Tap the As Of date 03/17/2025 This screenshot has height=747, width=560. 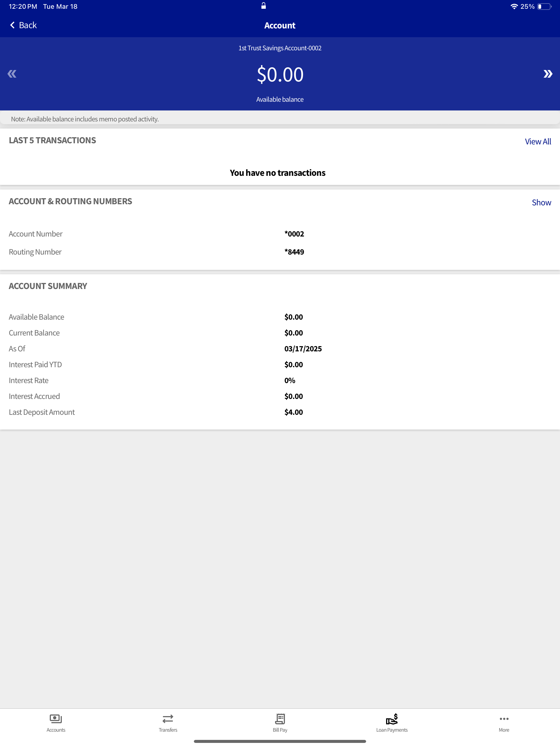pos(303,349)
